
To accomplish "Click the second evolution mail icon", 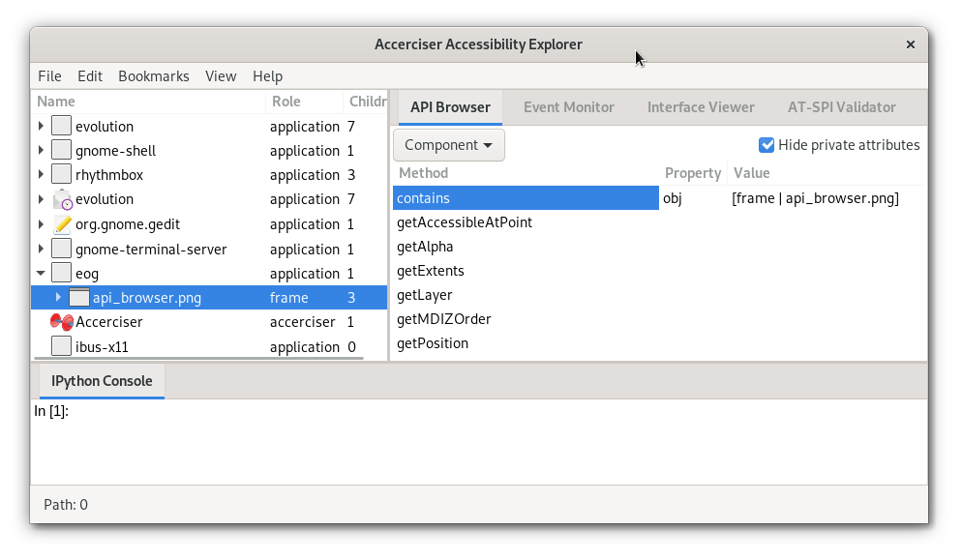I will pyautogui.click(x=62, y=199).
